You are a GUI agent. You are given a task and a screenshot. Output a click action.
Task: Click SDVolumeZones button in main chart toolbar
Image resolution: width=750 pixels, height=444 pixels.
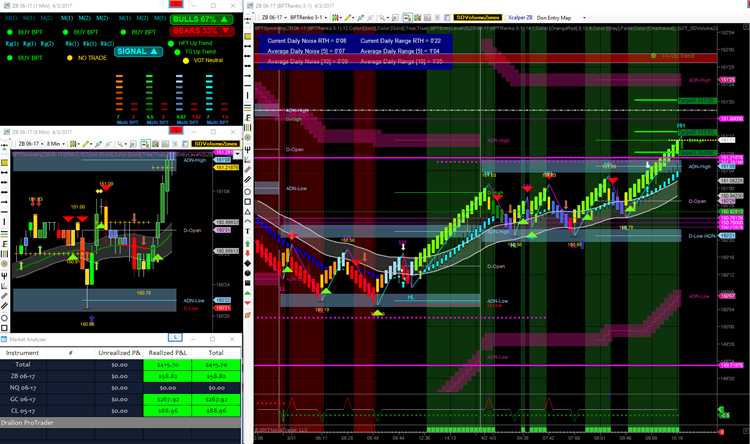pyautogui.click(x=478, y=17)
